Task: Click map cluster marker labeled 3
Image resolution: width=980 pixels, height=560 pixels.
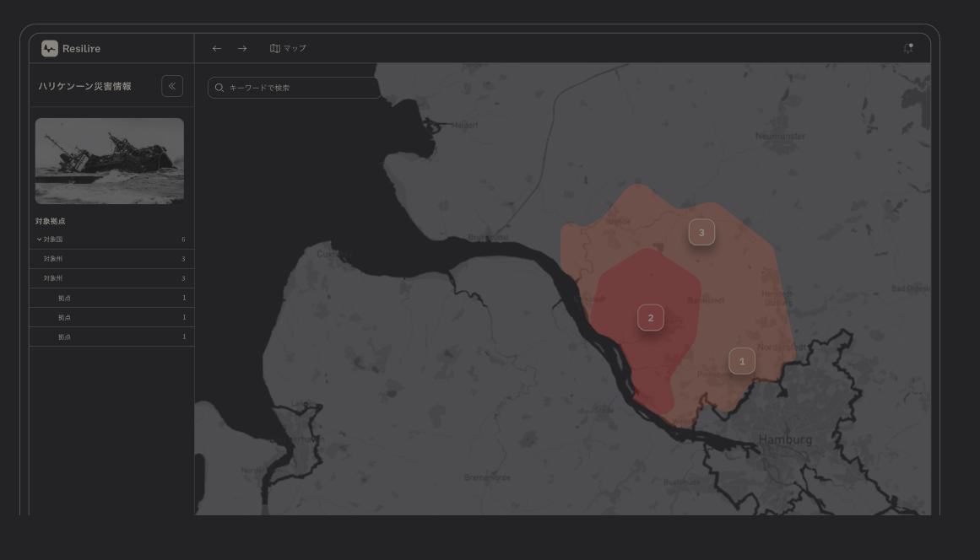Action: point(701,233)
